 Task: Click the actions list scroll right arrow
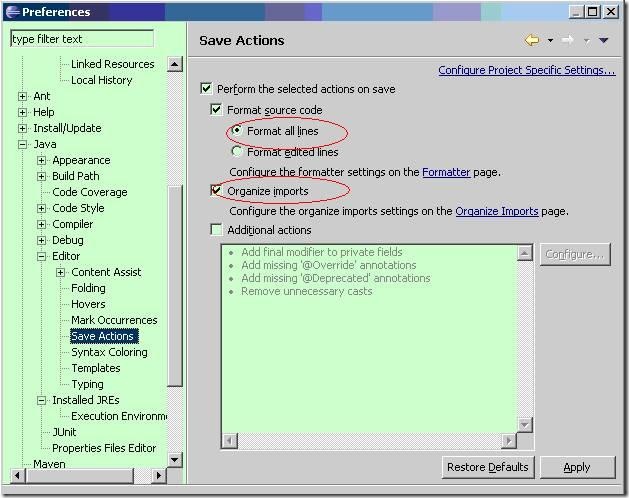[509, 441]
